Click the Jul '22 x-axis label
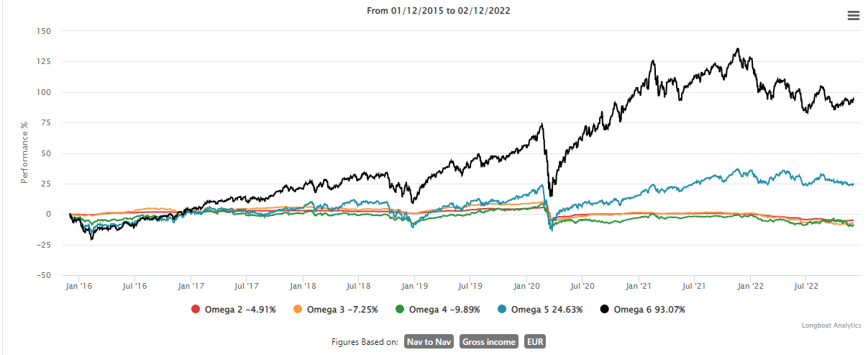This screenshot has height=355, width=868. click(805, 286)
